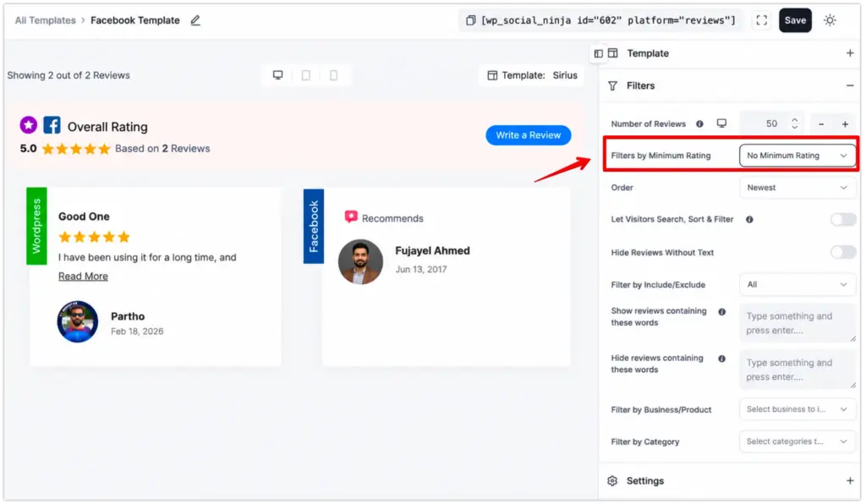Image resolution: width=866 pixels, height=504 pixels.
Task: Switch to desktop preview icon
Action: [278, 75]
